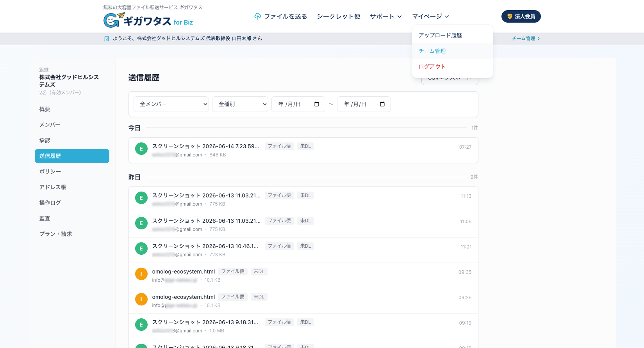The width and height of the screenshot is (644, 348).
Task: Open omolog-ecosystem.html sent at 09:25
Action: 303,301
